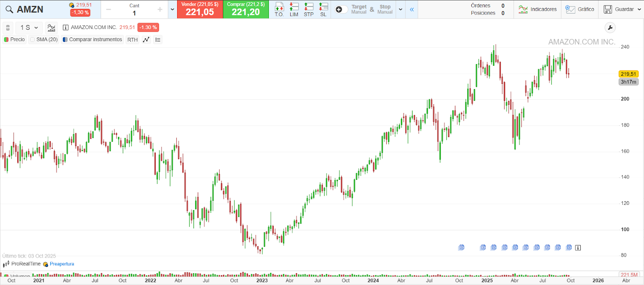Open the indicators chart icon beside timeframe

click(51, 28)
